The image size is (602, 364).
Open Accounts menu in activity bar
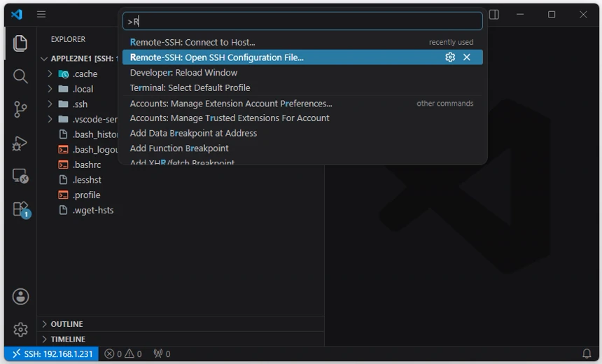[20, 296]
